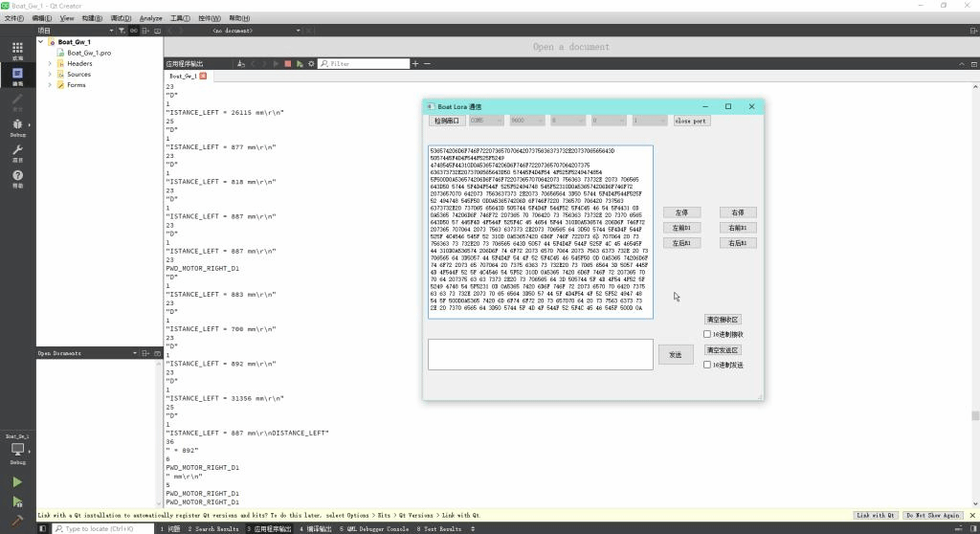Click the Build hammer icon

[x=17, y=521]
